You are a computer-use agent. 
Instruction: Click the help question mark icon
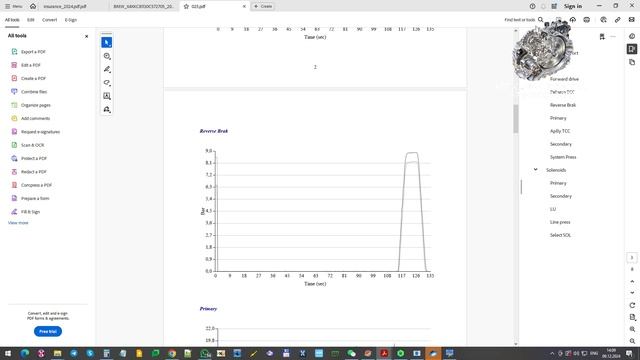(x=532, y=6)
